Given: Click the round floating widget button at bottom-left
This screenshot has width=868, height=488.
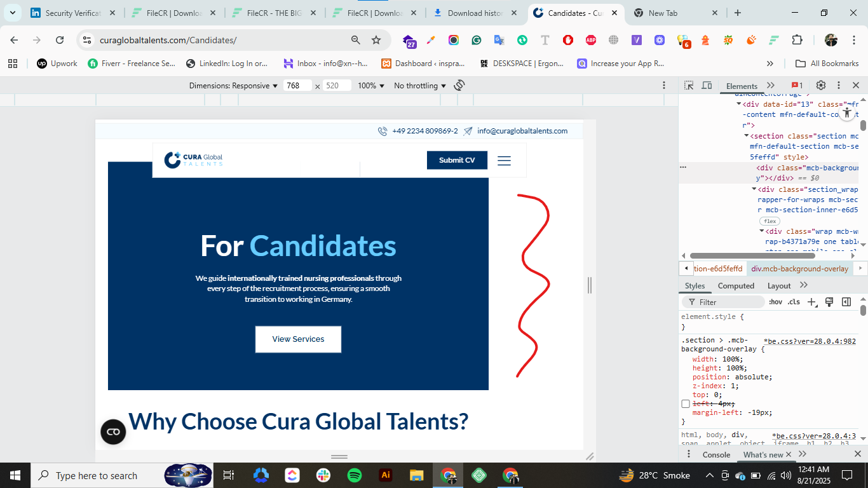Looking at the screenshot, I should [113, 432].
